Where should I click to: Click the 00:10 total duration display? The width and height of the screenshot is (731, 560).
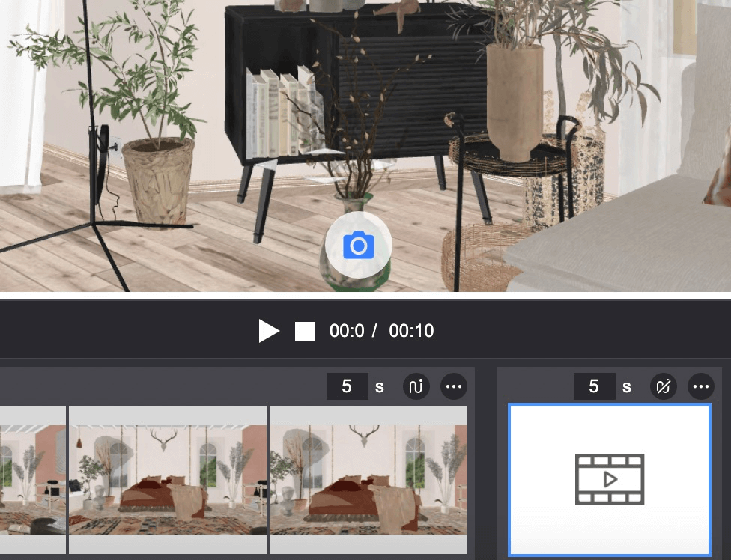(411, 331)
